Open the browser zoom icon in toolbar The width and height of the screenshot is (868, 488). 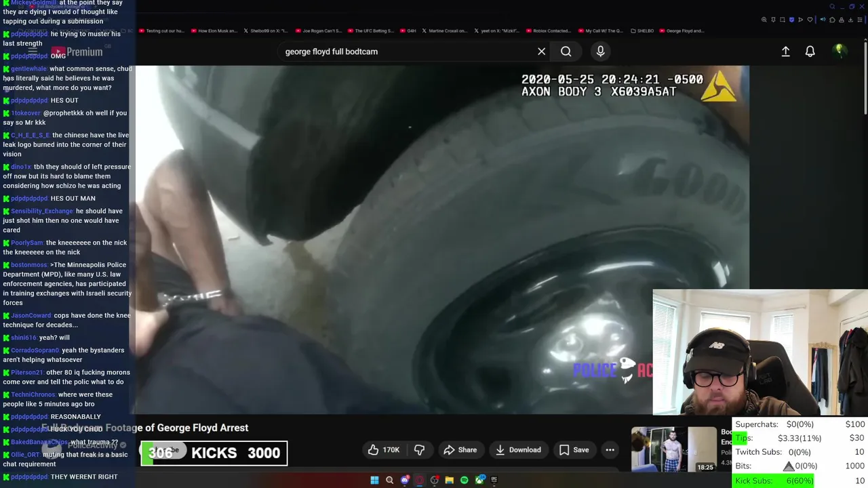pos(764,20)
